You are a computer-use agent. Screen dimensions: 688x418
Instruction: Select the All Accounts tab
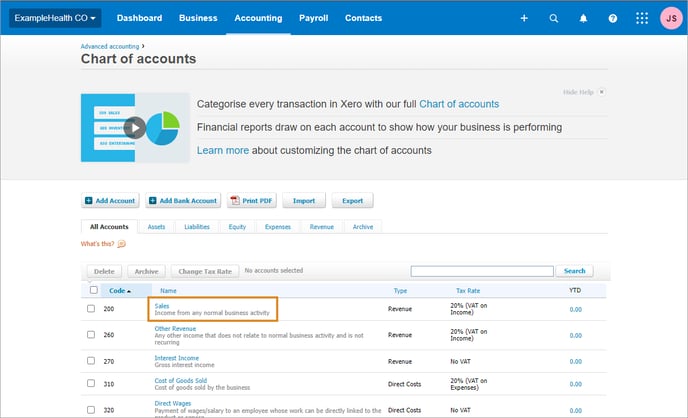click(x=109, y=227)
